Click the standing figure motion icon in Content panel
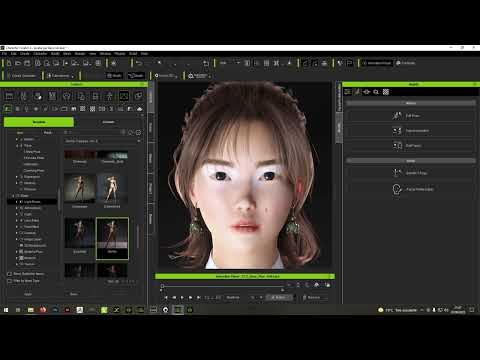 (x=109, y=97)
